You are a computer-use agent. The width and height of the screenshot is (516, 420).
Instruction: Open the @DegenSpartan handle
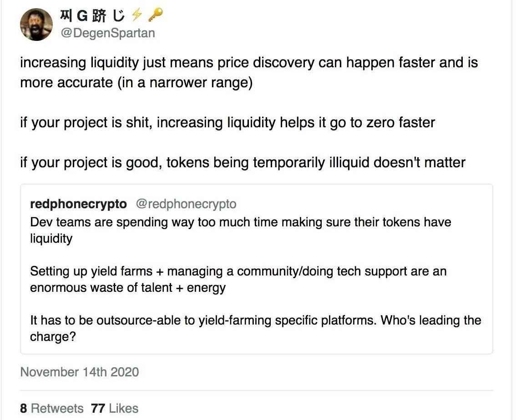click(x=107, y=33)
